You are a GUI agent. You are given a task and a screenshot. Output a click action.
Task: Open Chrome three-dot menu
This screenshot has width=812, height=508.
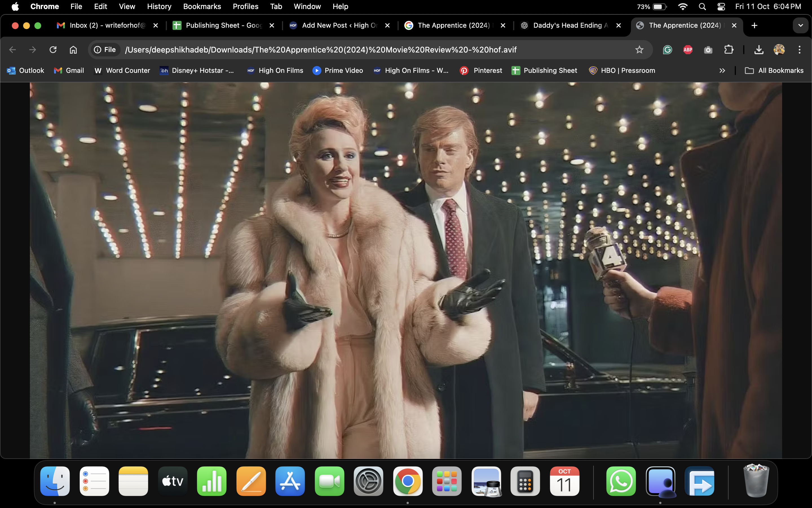coord(800,50)
